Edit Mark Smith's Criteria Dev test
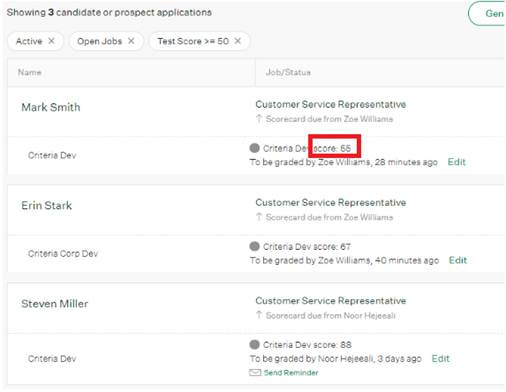Image resolution: width=506 pixels, height=392 pixels. (x=456, y=162)
